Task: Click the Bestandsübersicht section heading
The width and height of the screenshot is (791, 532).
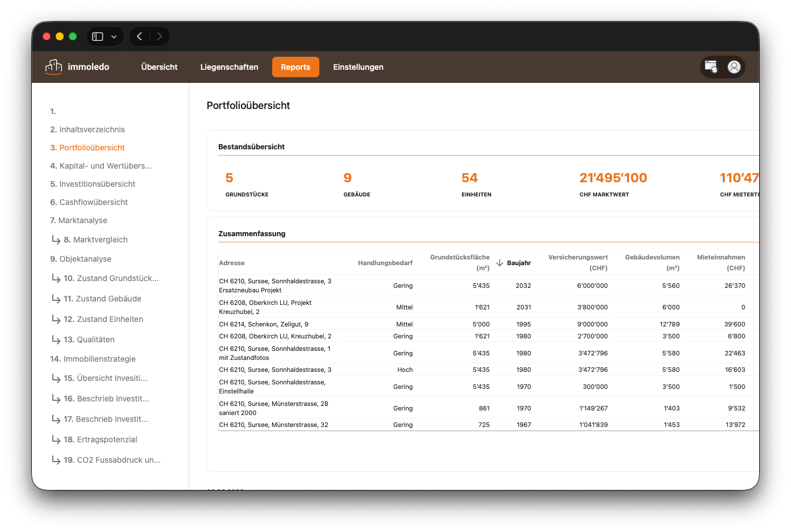Action: (251, 146)
